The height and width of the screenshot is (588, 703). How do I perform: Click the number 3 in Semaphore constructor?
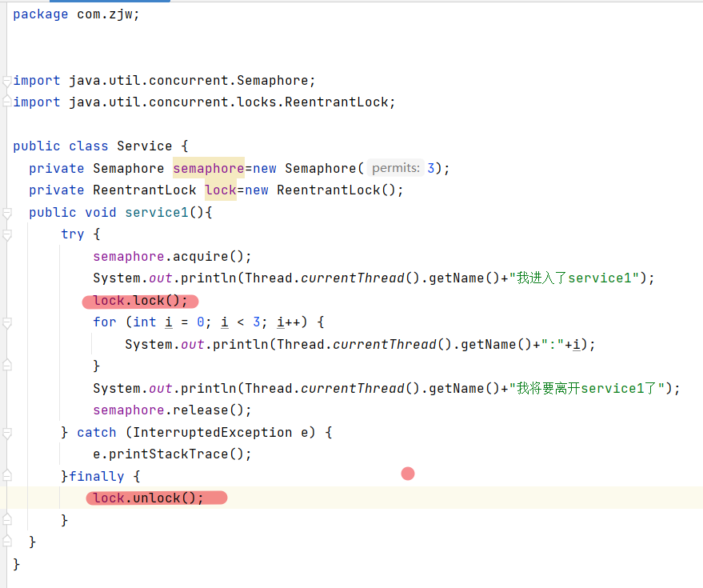431,168
